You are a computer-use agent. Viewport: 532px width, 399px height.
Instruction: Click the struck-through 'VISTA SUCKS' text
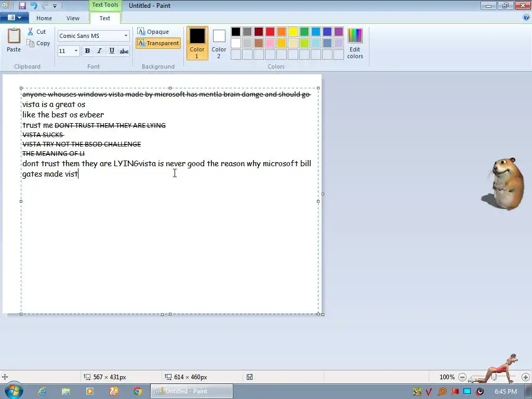pyautogui.click(x=43, y=135)
